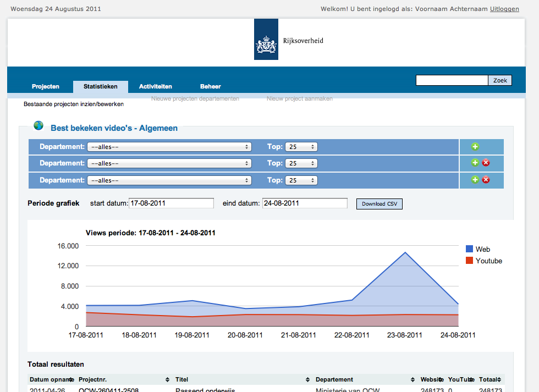This screenshot has width=539, height=392.
Task: Open the Beheer tab
Action: 211,86
